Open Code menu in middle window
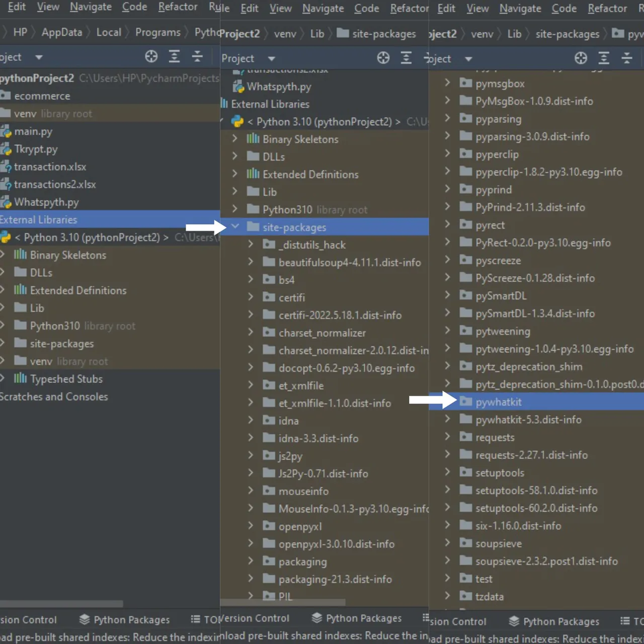The image size is (644, 644). click(367, 8)
